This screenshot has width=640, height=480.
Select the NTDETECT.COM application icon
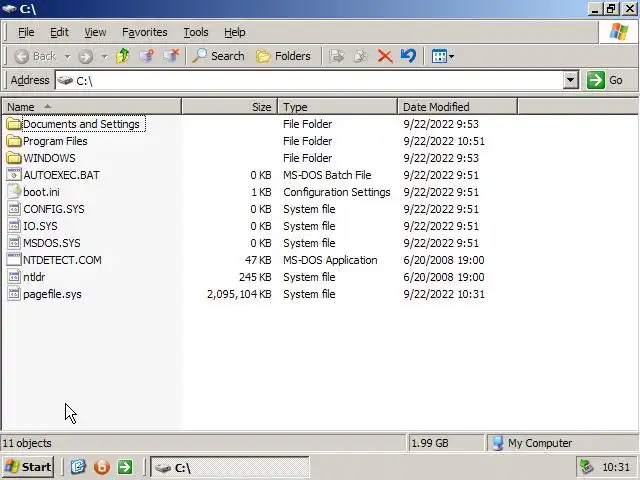pyautogui.click(x=14, y=260)
